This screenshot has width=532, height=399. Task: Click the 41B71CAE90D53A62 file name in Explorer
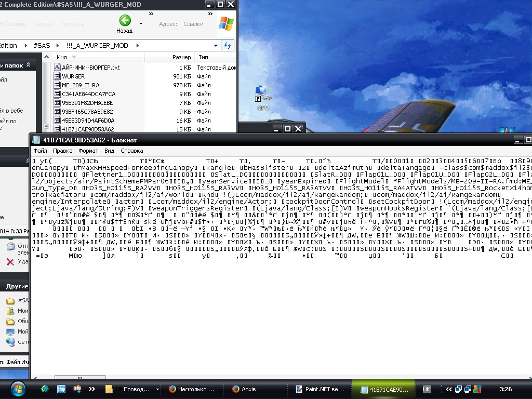pos(88,129)
